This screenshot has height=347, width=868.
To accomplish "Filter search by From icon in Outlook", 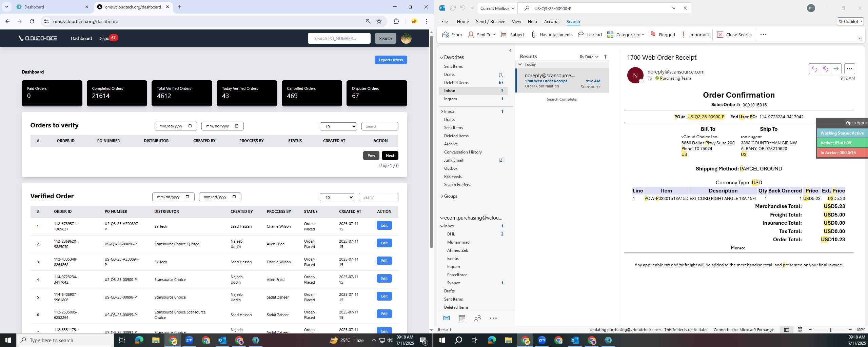I will point(452,35).
